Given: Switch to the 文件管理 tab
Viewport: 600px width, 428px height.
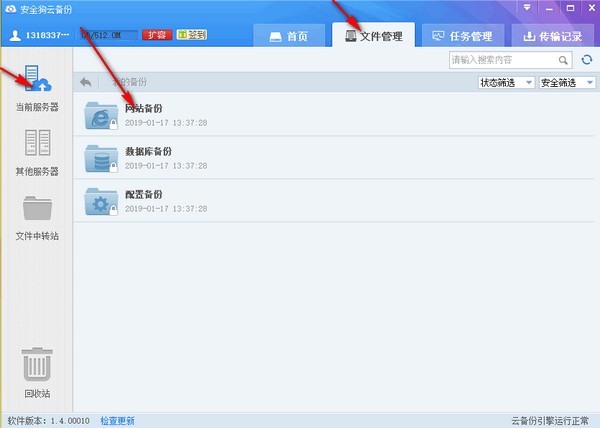Looking at the screenshot, I should (373, 35).
